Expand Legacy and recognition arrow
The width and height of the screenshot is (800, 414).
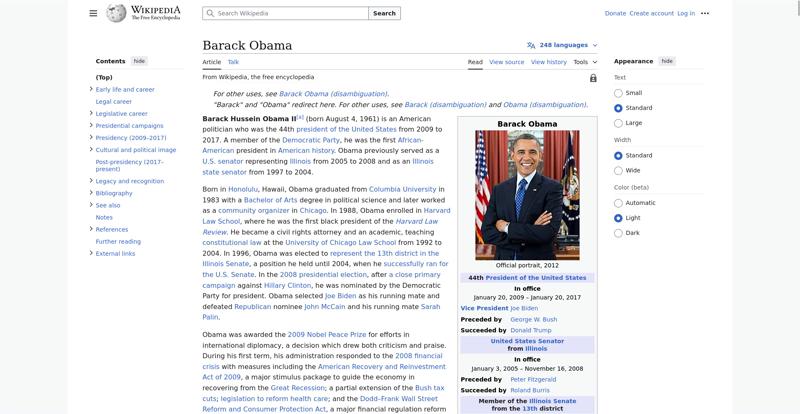point(91,180)
